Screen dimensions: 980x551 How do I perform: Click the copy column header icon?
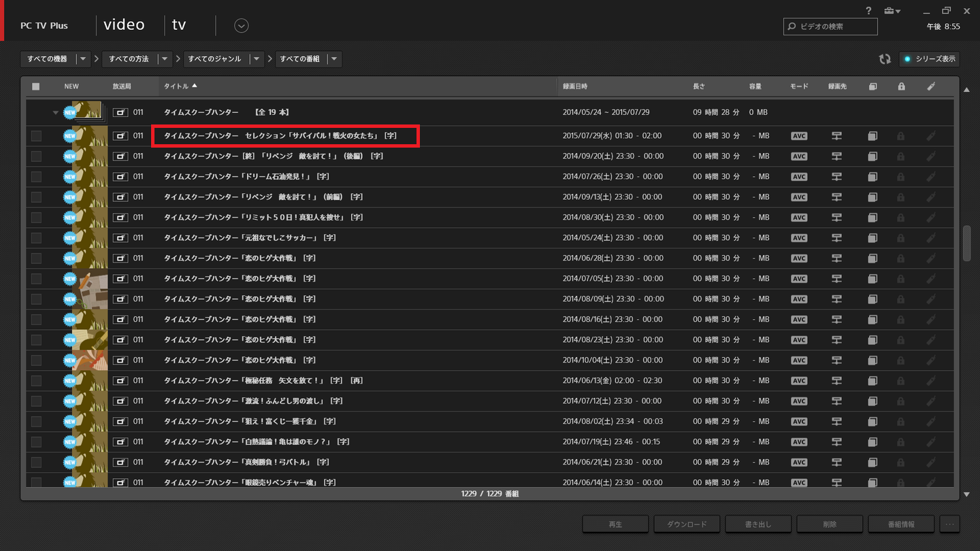pyautogui.click(x=873, y=86)
